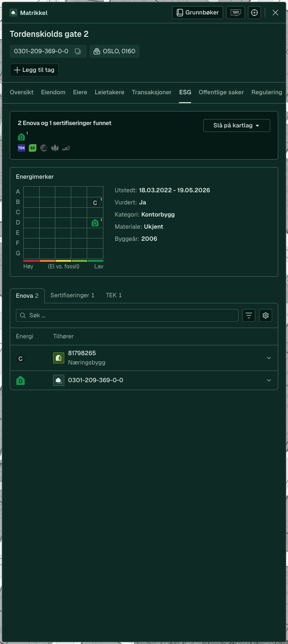Select the Enova 2 sub-tab
This screenshot has width=288, height=644.
(27, 296)
